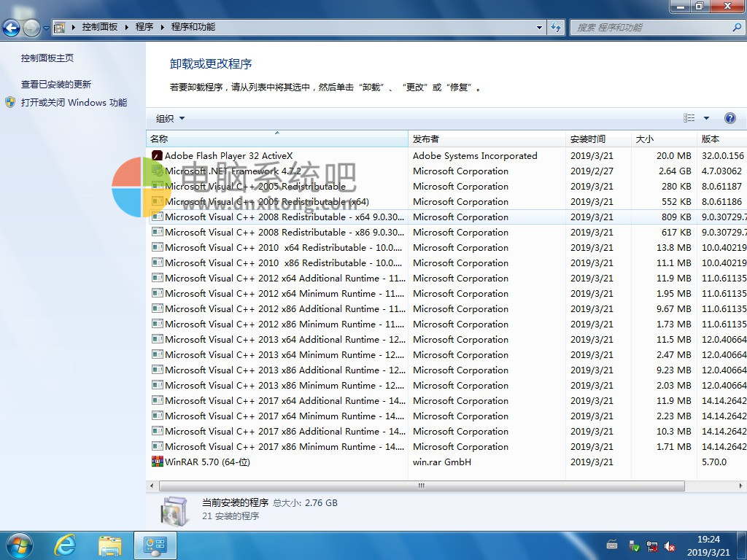Select 程序和功能 breadcrumb in address bar

pos(193,27)
